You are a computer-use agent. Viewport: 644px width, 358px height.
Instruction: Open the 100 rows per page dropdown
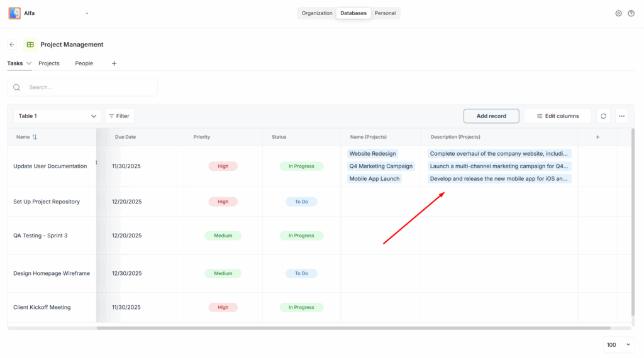point(618,345)
